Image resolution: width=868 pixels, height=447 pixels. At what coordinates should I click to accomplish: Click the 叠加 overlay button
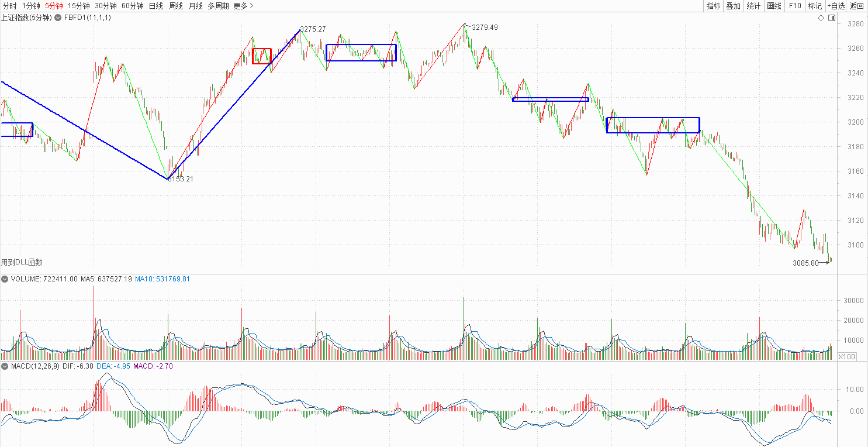click(x=733, y=6)
